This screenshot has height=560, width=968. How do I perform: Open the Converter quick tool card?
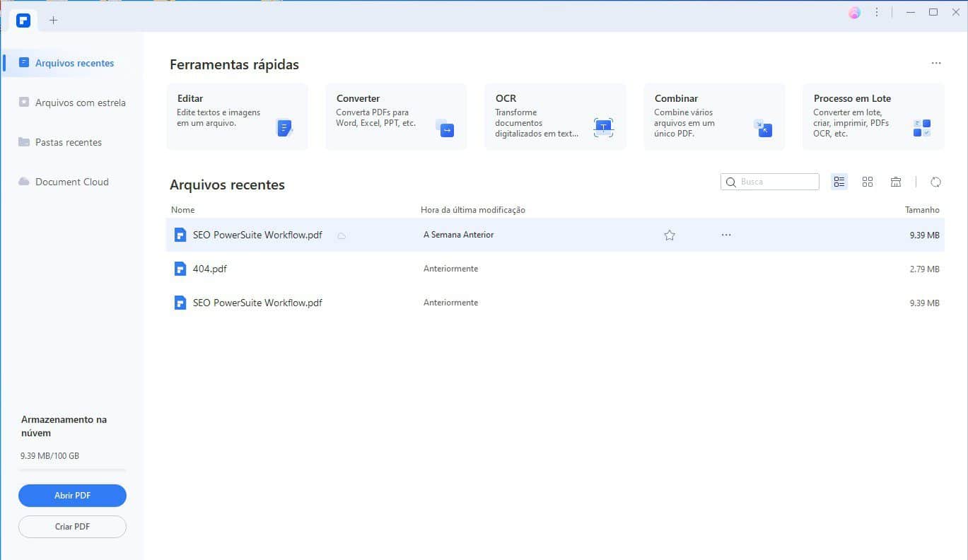(x=396, y=117)
